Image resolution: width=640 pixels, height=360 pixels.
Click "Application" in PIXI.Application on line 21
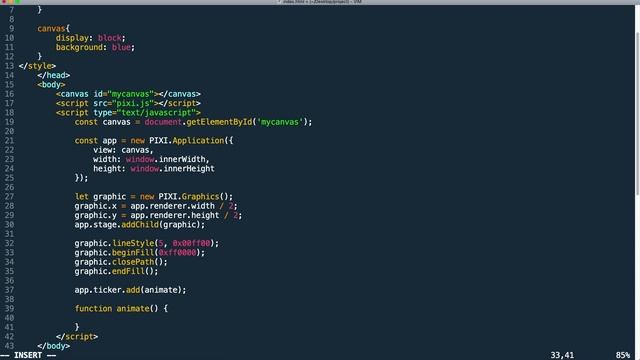coord(198,141)
